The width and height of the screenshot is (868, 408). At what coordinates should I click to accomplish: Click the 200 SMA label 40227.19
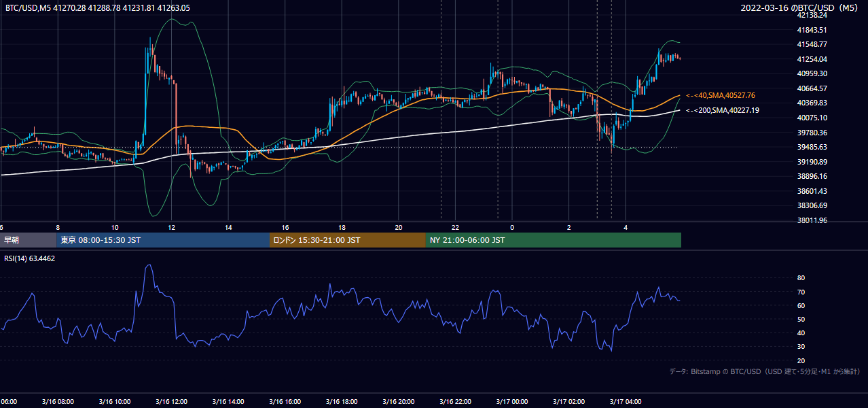pyautogui.click(x=723, y=110)
